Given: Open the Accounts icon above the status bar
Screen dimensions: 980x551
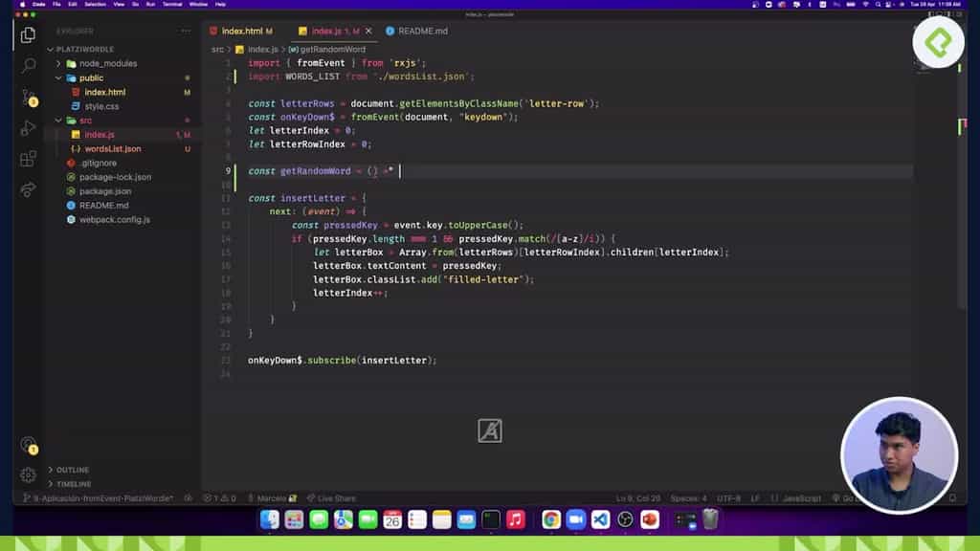Looking at the screenshot, I should (28, 447).
